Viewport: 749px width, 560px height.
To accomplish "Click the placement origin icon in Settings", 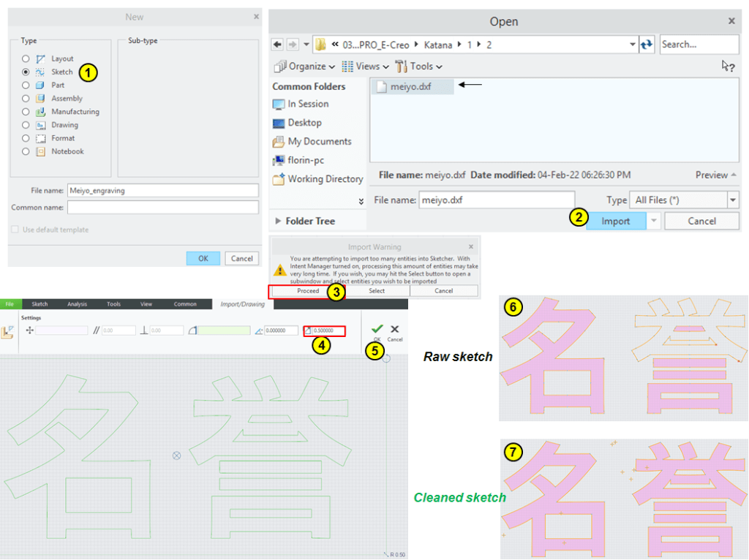I will pyautogui.click(x=30, y=330).
